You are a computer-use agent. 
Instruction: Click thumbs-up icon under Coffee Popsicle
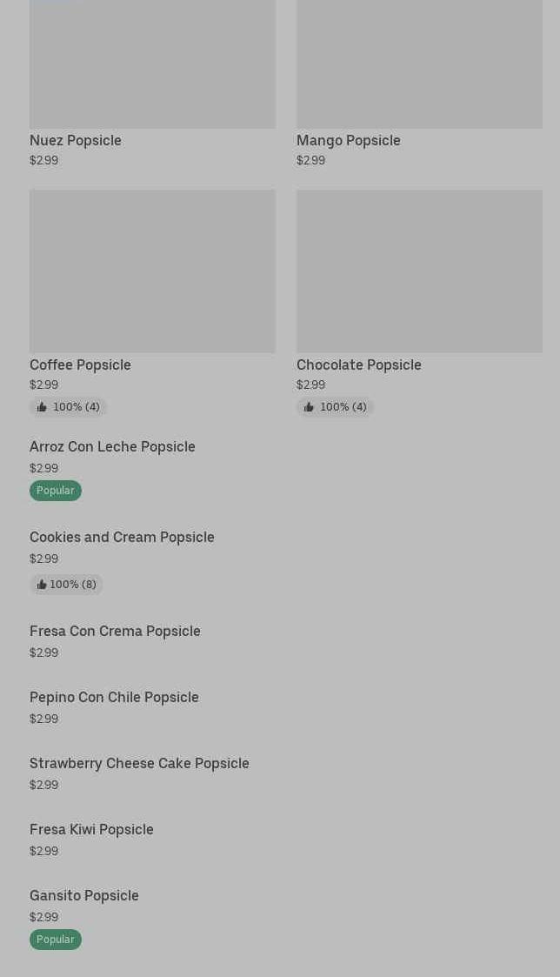pyautogui.click(x=42, y=407)
